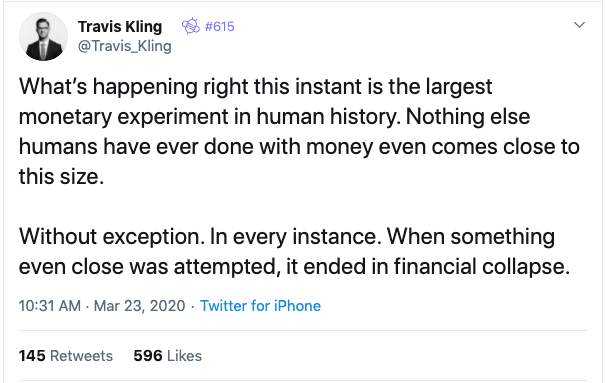Click the phrase this size in the tweet

(61, 177)
